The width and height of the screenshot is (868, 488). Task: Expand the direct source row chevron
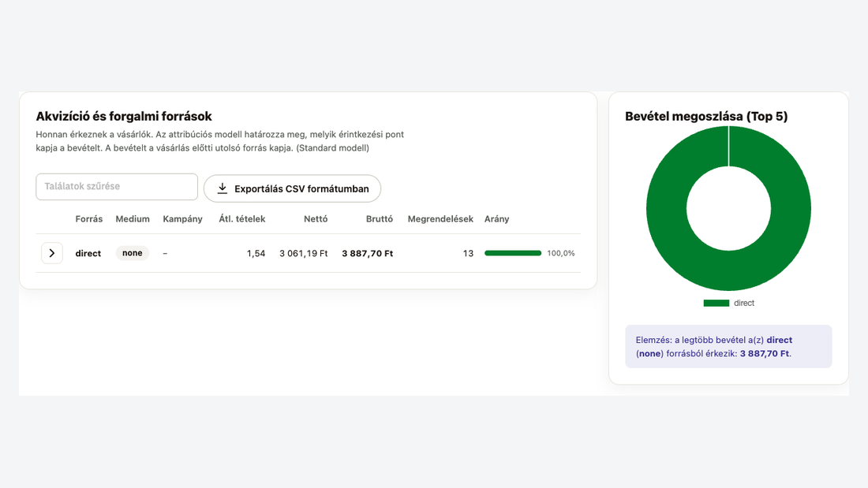[x=52, y=253]
